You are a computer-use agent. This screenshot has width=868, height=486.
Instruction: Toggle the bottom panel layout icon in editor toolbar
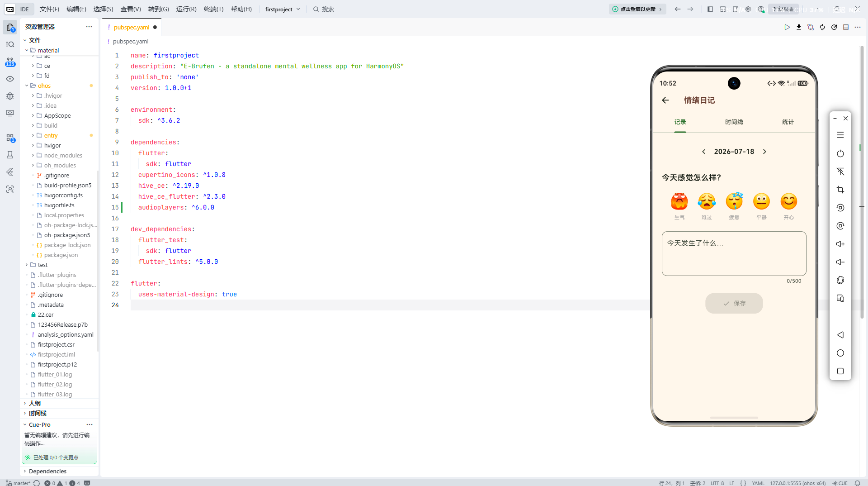tap(846, 27)
